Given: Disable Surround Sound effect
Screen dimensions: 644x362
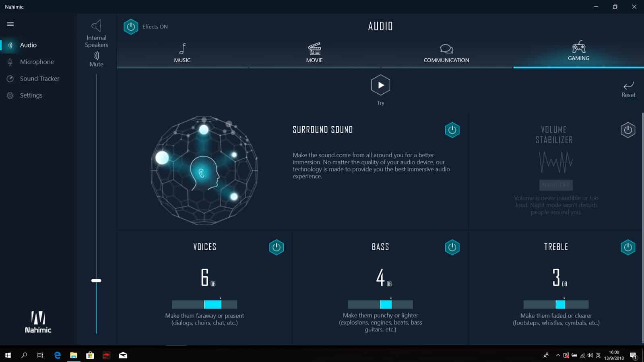Looking at the screenshot, I should point(452,130).
